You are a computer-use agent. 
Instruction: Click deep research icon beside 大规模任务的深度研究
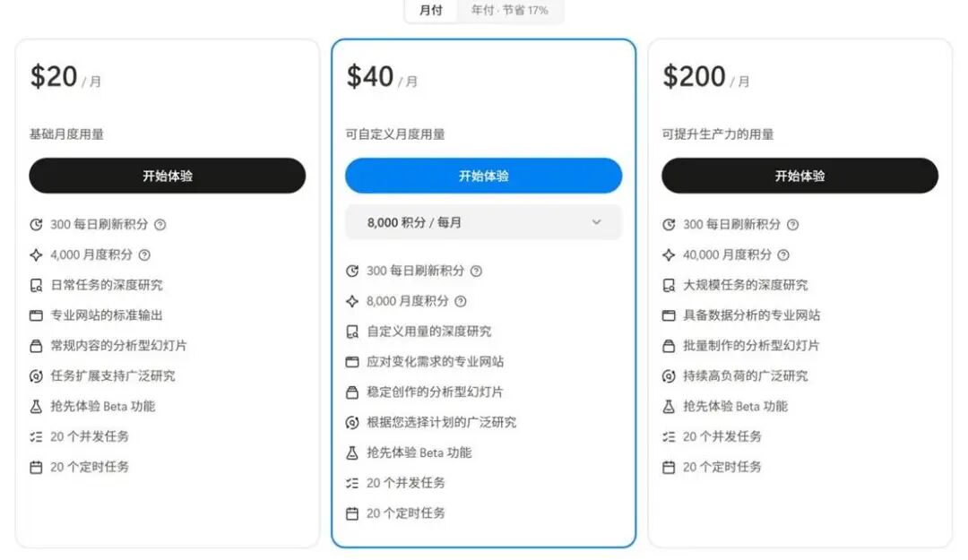669,285
